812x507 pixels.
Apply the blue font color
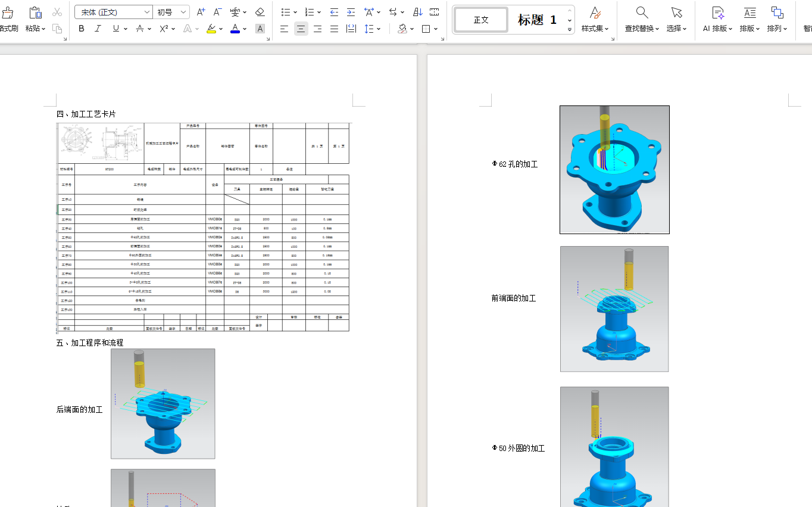235,29
